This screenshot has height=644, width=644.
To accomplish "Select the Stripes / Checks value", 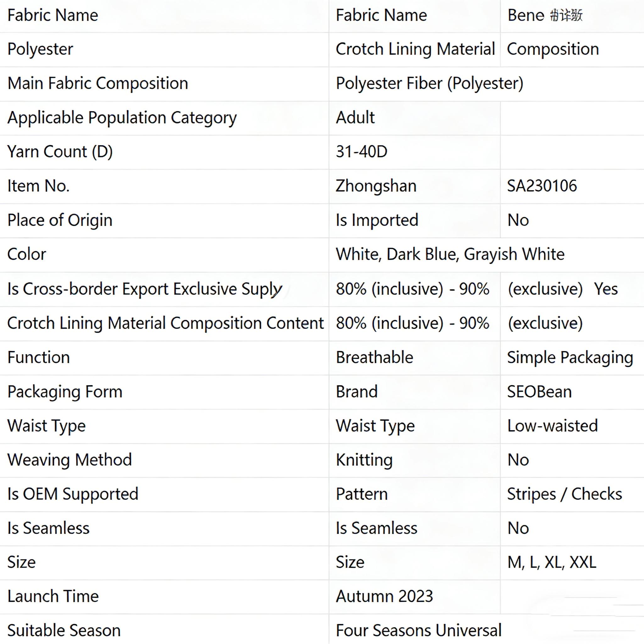I will (x=564, y=494).
